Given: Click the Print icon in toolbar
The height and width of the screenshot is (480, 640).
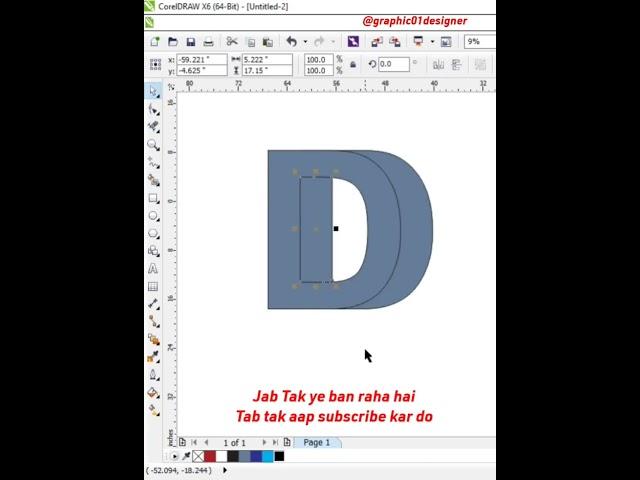Looking at the screenshot, I should point(208,42).
